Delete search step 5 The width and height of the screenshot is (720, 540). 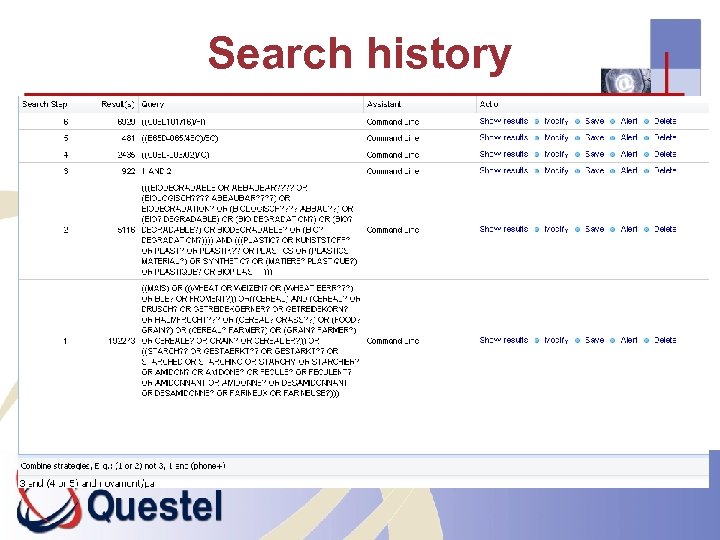pyautogui.click(x=665, y=138)
